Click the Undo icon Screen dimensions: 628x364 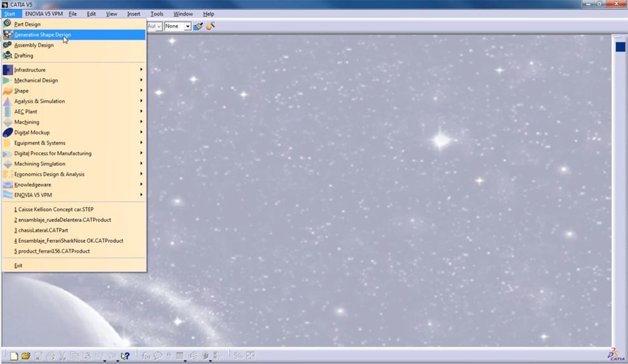click(x=99, y=356)
